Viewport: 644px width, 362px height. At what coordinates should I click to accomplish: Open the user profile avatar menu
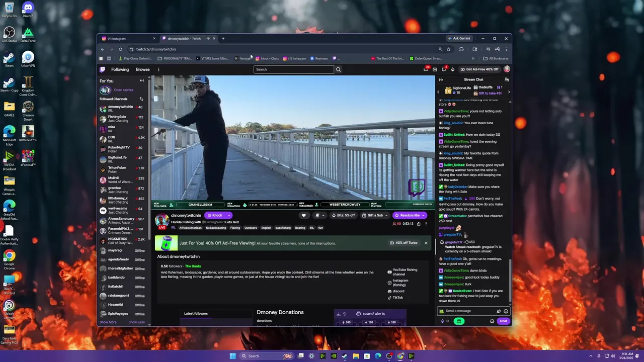[507, 69]
